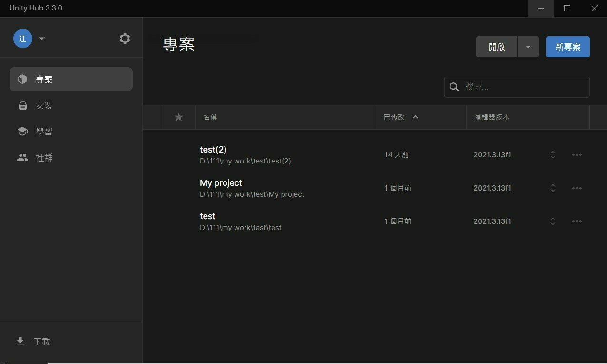The width and height of the screenshot is (607, 364).
Task: Close the Unity Hub window
Action: 594,8
